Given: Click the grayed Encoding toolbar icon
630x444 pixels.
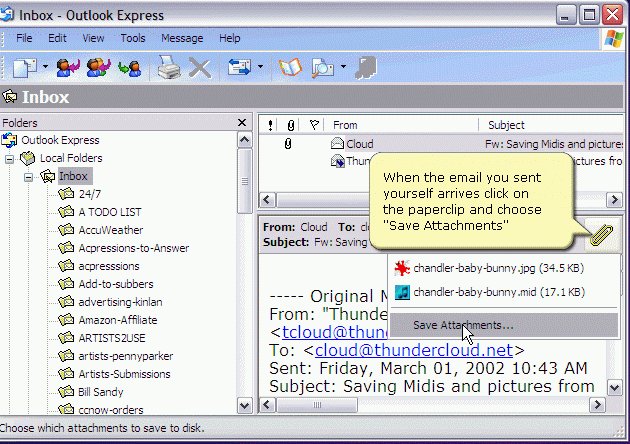Looking at the screenshot, I should [x=366, y=67].
